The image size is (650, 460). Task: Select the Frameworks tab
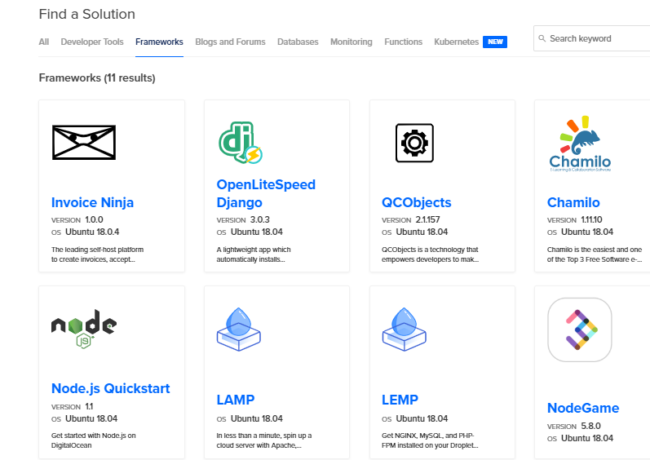(159, 42)
